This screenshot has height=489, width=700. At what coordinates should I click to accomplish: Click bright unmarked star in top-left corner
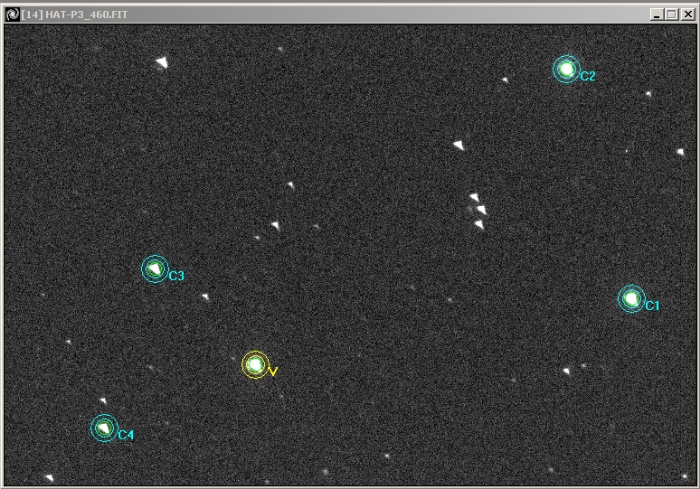(x=162, y=63)
